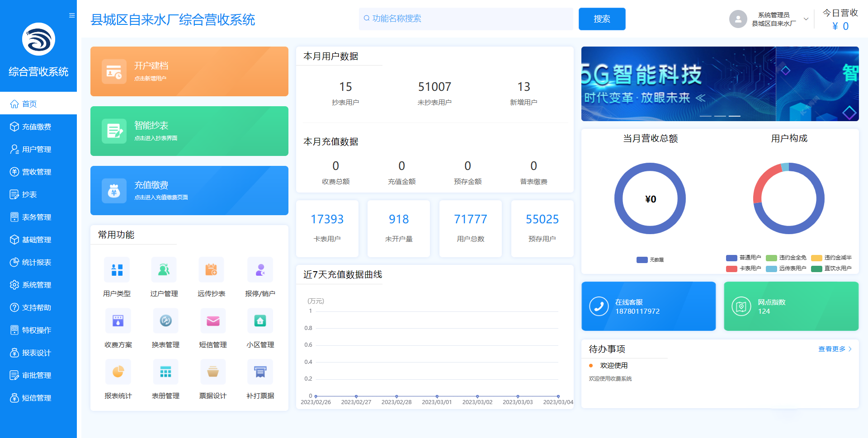Open the 报停/销户 user icon

(x=260, y=270)
